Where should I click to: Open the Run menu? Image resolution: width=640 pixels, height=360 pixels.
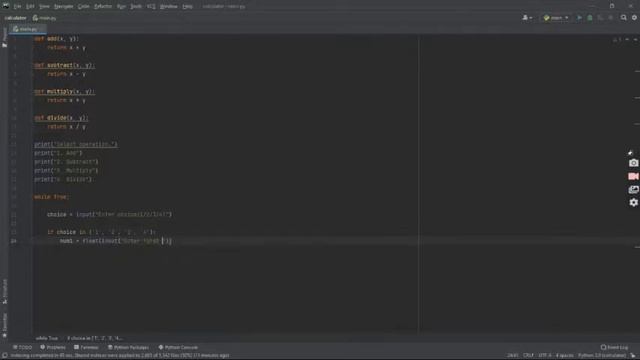(121, 7)
